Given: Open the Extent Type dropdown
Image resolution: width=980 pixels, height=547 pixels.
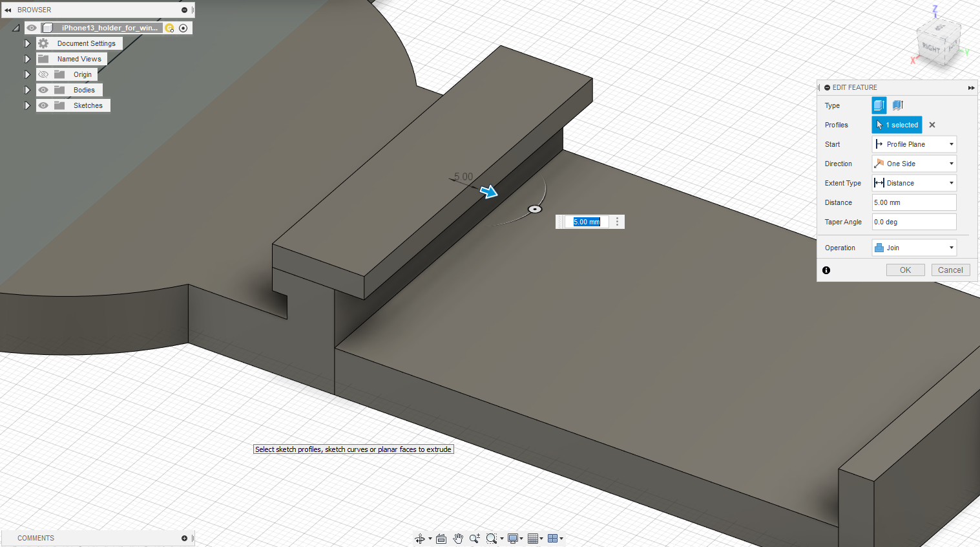Looking at the screenshot, I should pyautogui.click(x=914, y=183).
